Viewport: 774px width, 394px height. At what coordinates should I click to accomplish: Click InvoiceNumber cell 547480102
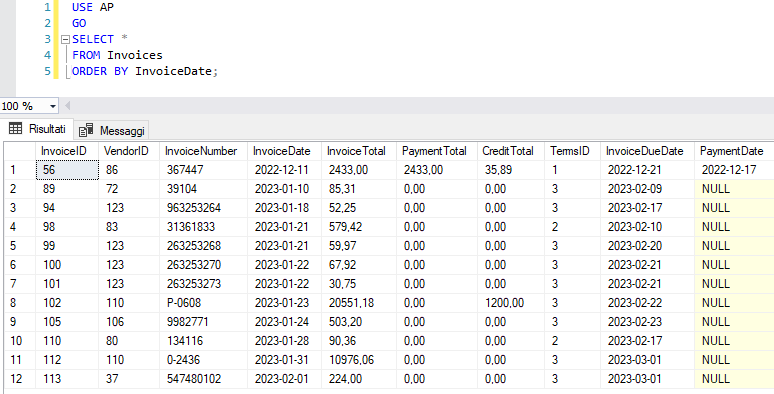(x=203, y=379)
